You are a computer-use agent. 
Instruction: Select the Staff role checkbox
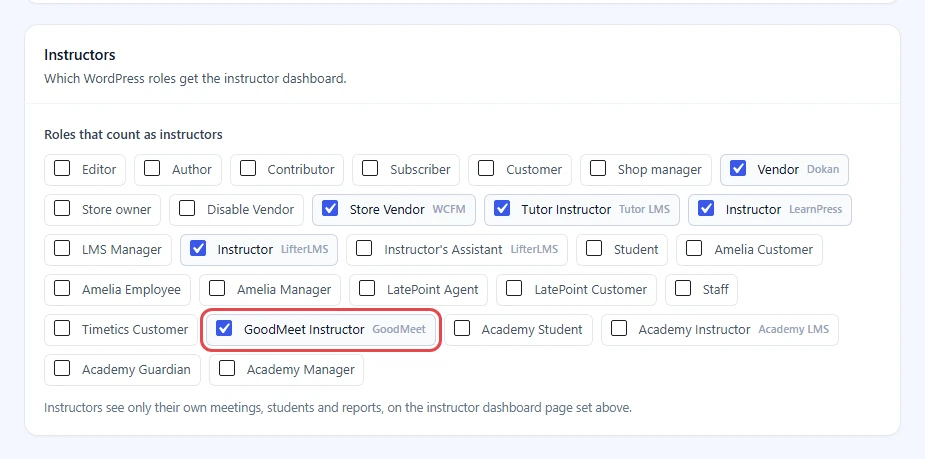pyautogui.click(x=683, y=289)
